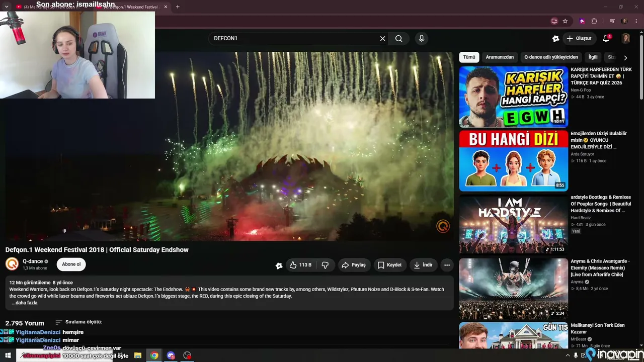Viewport: 644px width, 362px height.
Task: Open File Explorer from the taskbar
Action: point(137,355)
